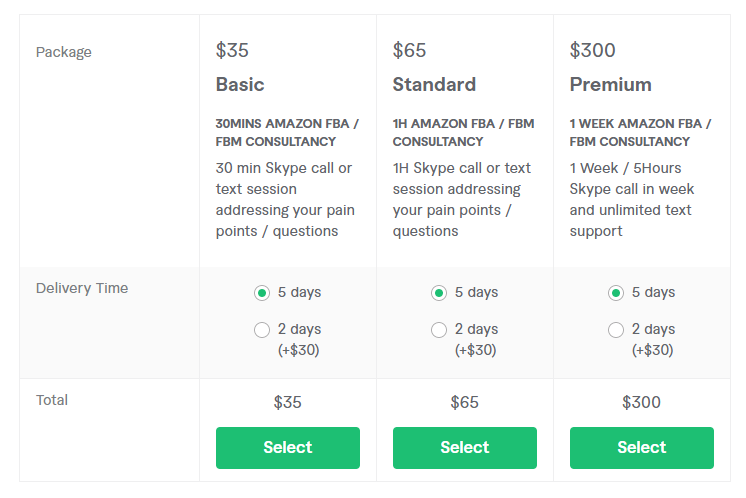Click the Delivery Time row label
This screenshot has height=498, width=746.
click(x=82, y=289)
